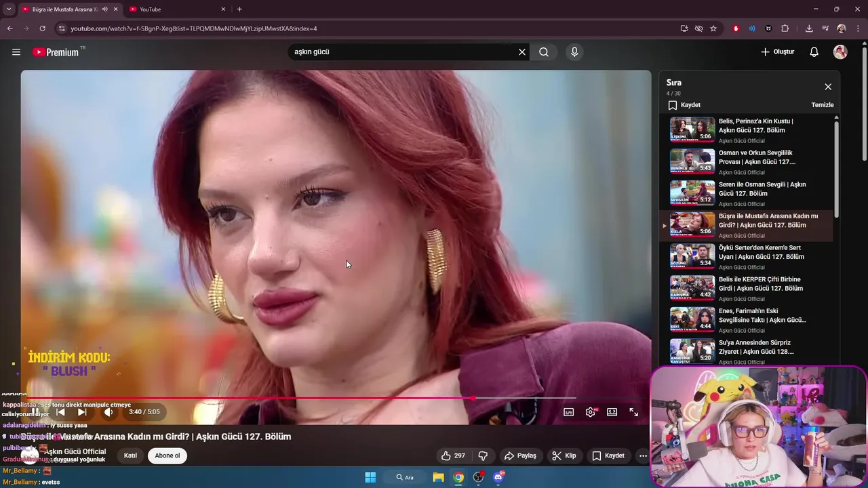Click the address bar URL
The image size is (868, 488).
coord(194,28)
